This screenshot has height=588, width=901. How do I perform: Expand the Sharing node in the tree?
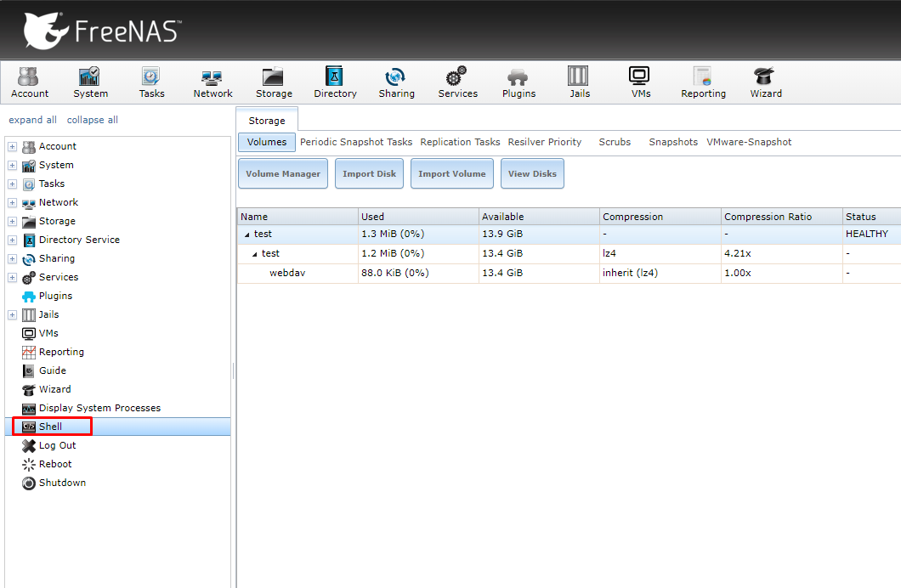[x=12, y=259]
